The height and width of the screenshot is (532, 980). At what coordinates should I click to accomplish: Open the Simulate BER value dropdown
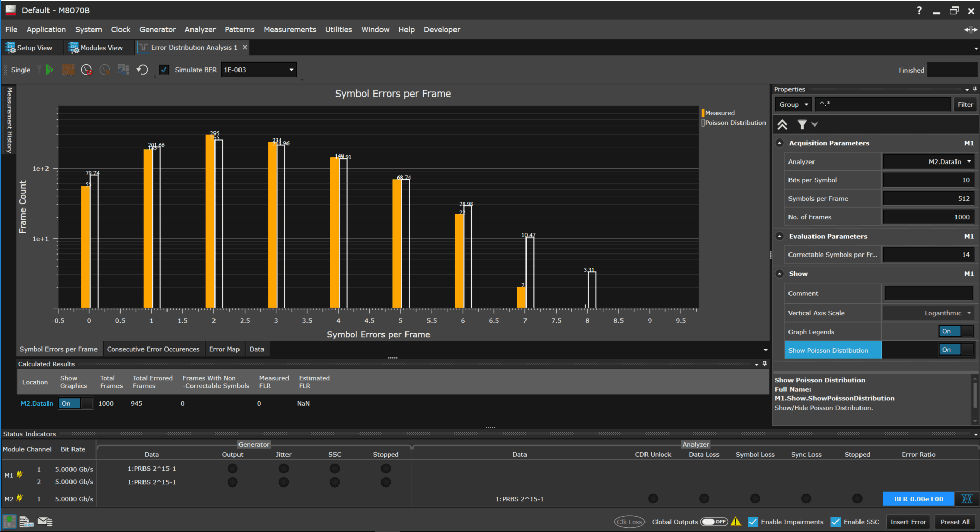pos(290,70)
